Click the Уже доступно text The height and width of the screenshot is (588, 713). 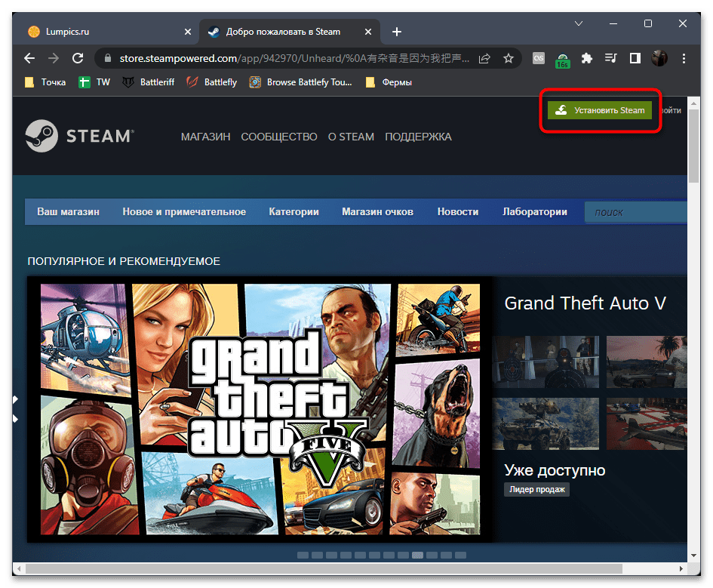tap(555, 470)
